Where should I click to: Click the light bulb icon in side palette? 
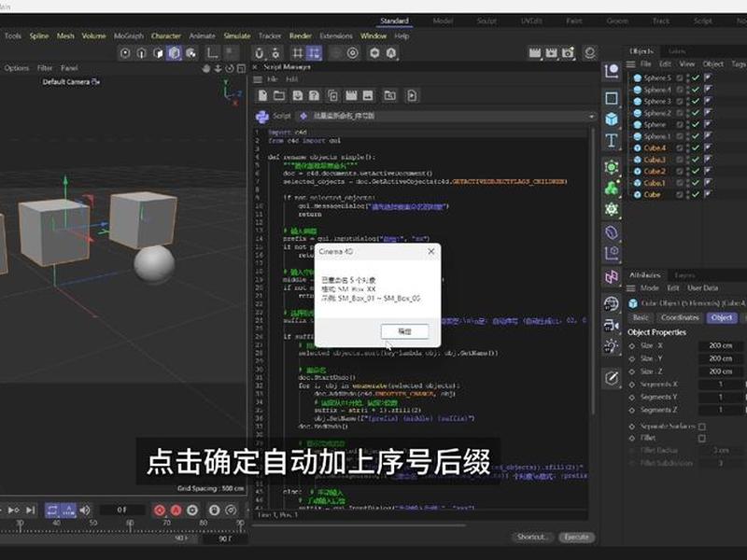[x=612, y=346]
